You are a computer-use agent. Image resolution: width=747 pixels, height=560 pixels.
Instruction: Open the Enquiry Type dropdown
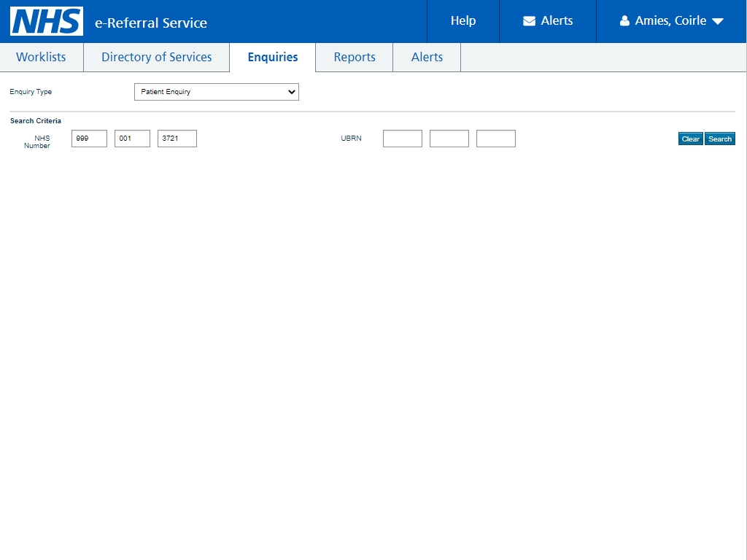[x=216, y=92]
